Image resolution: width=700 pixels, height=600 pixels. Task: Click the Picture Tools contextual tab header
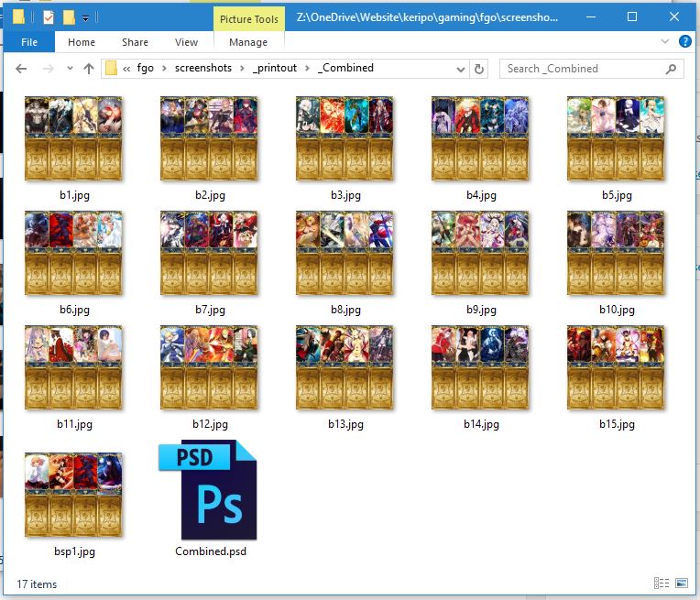pos(248,19)
